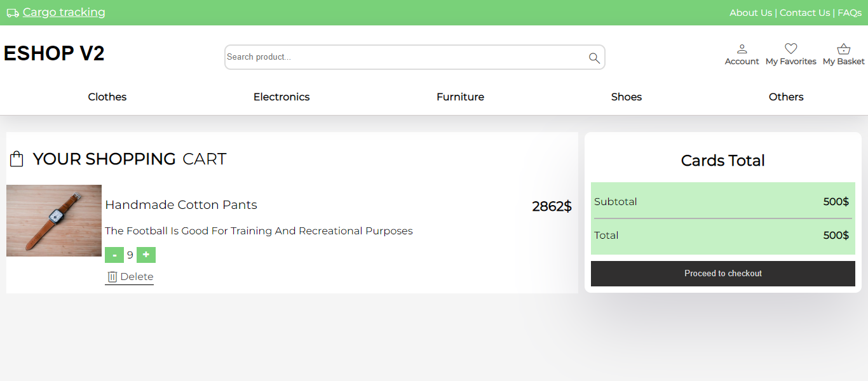Switch to the Shoes category
The image size is (868, 381).
pos(626,97)
